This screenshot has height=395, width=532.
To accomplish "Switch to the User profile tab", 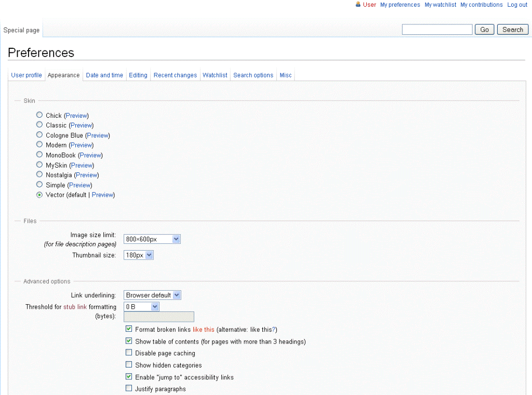I will point(26,75).
